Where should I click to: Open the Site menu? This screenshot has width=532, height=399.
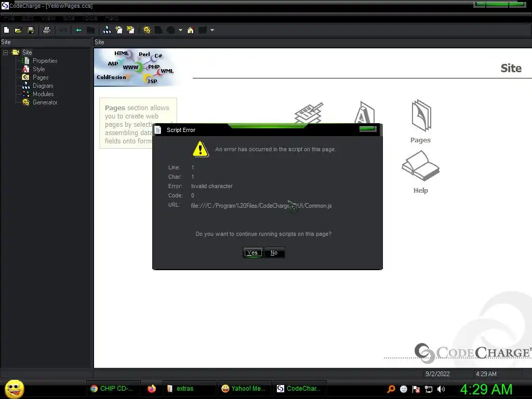coord(69,18)
